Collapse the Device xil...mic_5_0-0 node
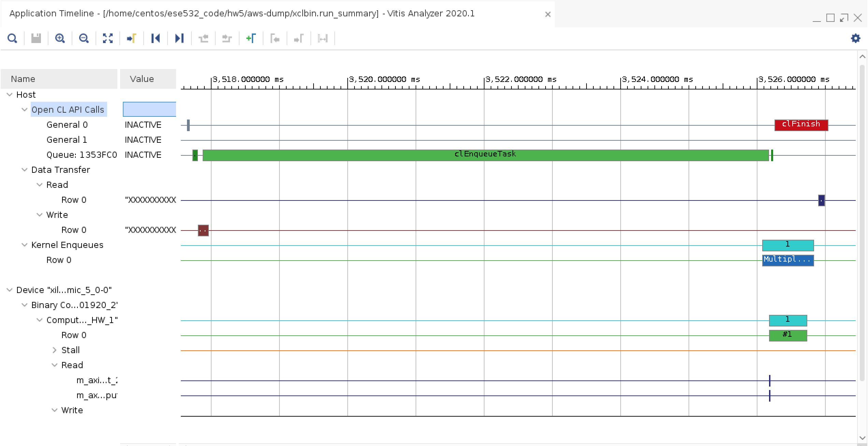 tap(10, 290)
